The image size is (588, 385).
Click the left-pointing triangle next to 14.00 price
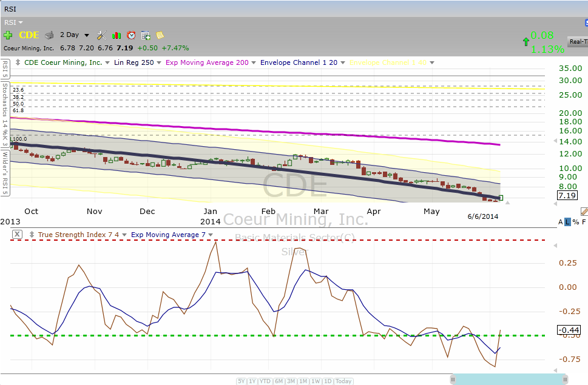[x=555, y=141]
